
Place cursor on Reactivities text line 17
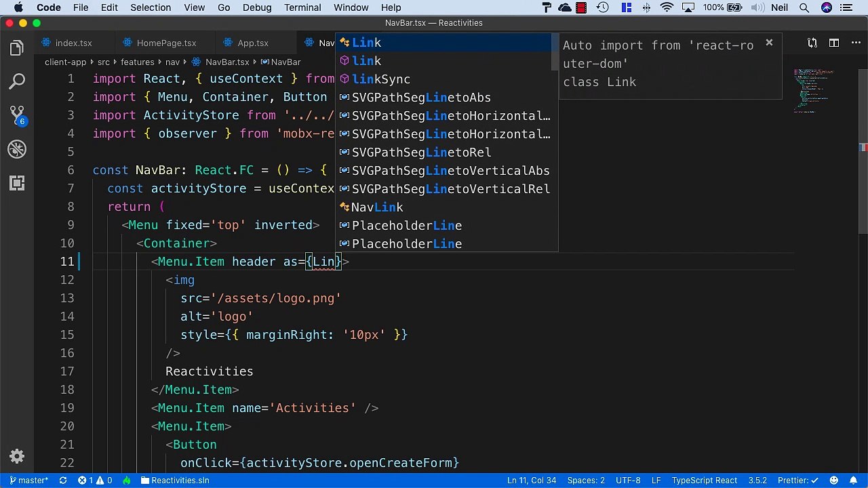[x=209, y=371]
